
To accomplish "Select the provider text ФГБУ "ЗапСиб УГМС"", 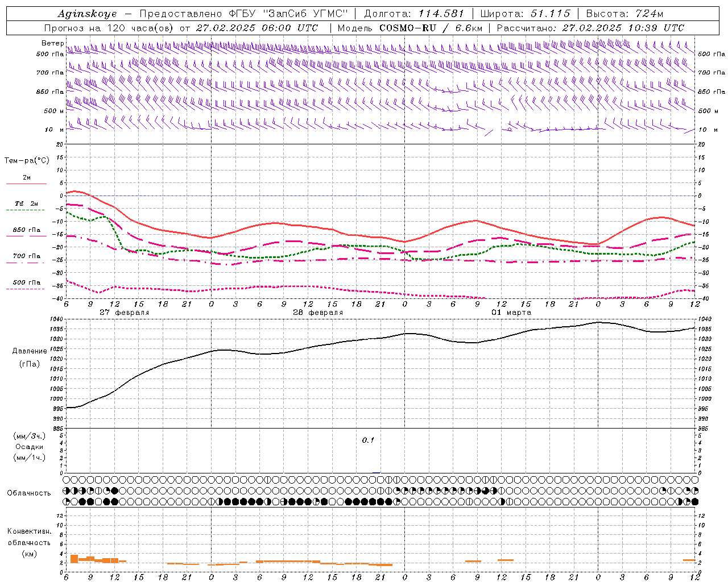I will [x=287, y=14].
